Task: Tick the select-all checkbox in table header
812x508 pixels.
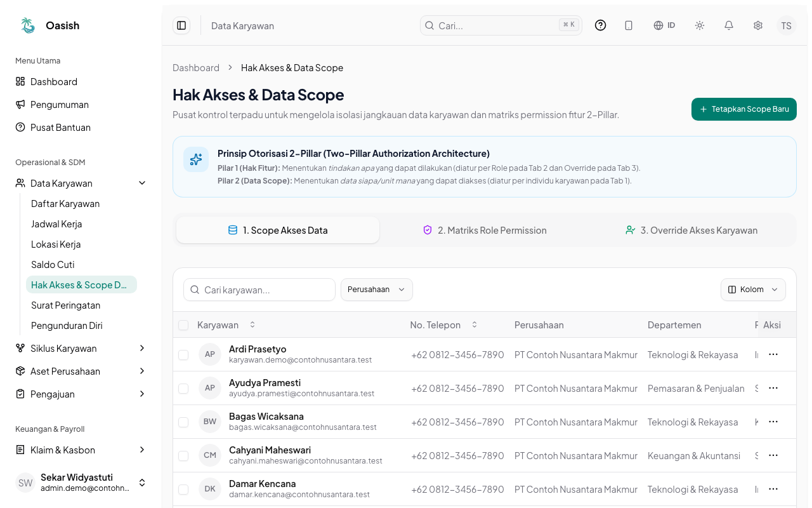Action: coord(183,325)
